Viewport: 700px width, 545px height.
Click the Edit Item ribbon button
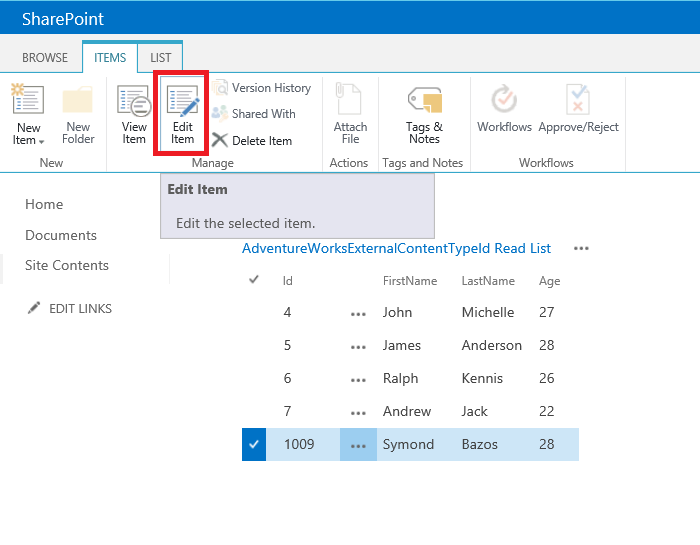click(x=182, y=114)
